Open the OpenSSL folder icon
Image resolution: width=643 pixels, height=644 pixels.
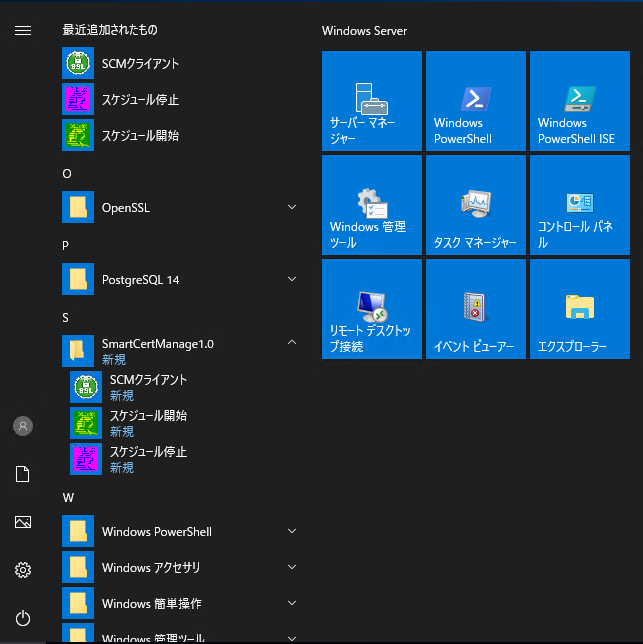click(78, 207)
